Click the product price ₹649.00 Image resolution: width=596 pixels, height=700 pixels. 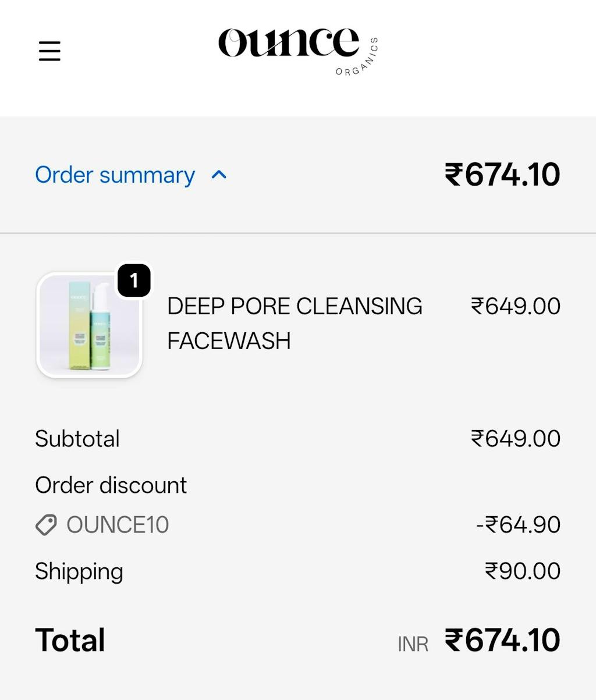[x=515, y=306]
